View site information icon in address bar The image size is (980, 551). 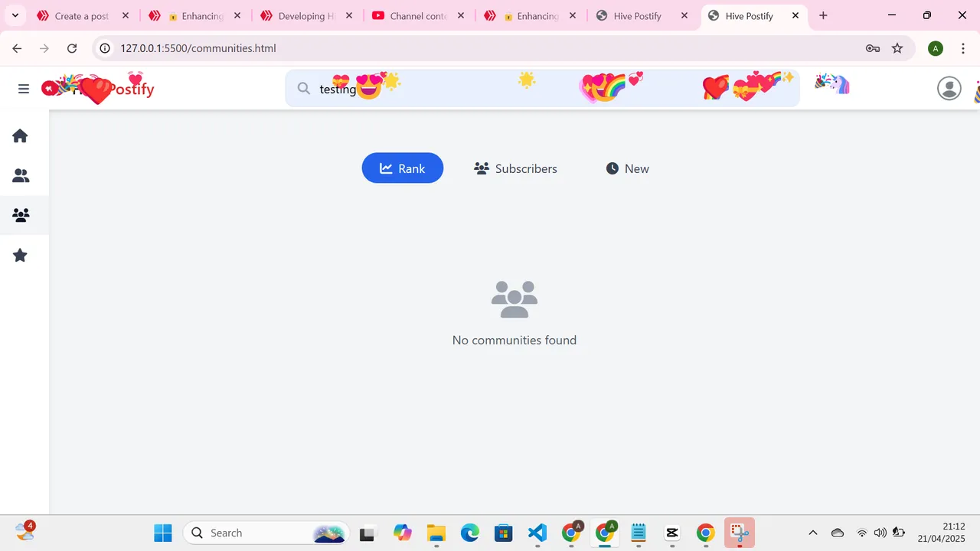106,48
